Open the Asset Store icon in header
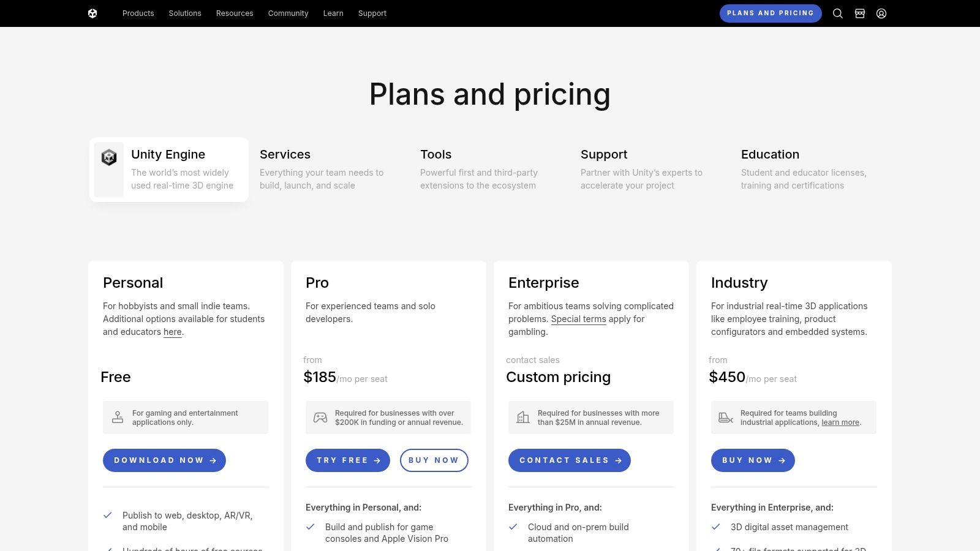This screenshot has height=551, width=980. [x=860, y=13]
